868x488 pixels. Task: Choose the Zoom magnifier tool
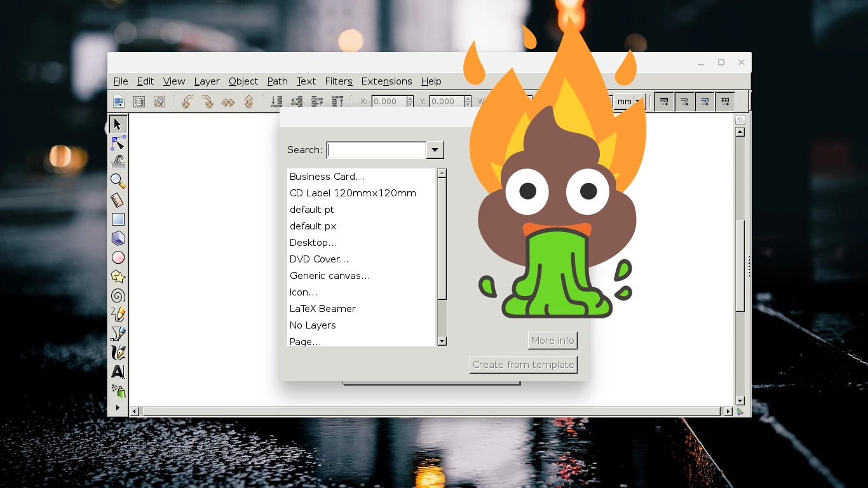click(x=118, y=182)
